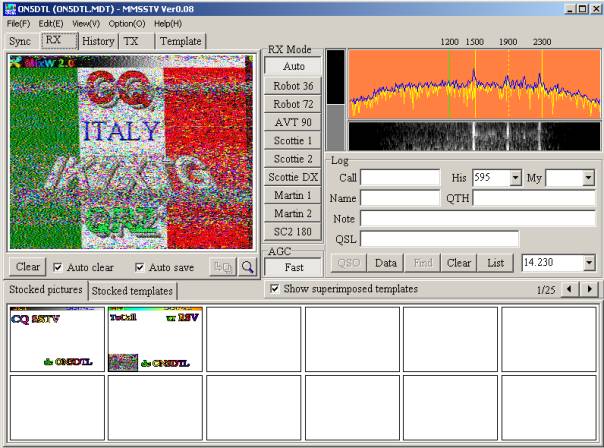This screenshot has width=604, height=448.
Task: Select SC2 180 RX mode
Action: click(293, 232)
